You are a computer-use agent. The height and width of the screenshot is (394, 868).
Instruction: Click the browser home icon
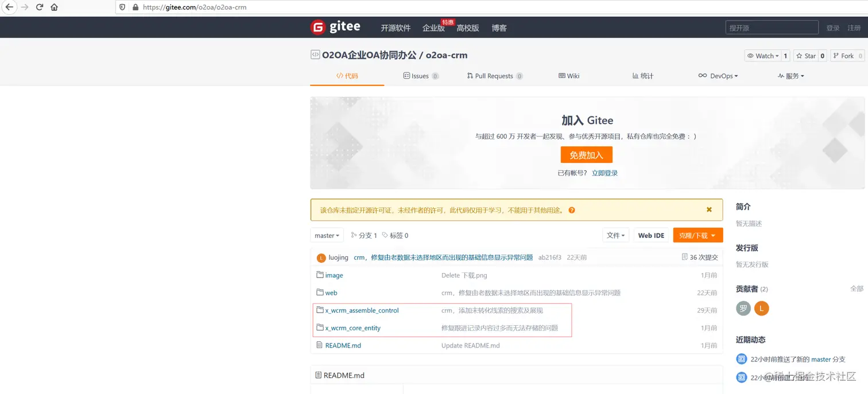tap(54, 7)
